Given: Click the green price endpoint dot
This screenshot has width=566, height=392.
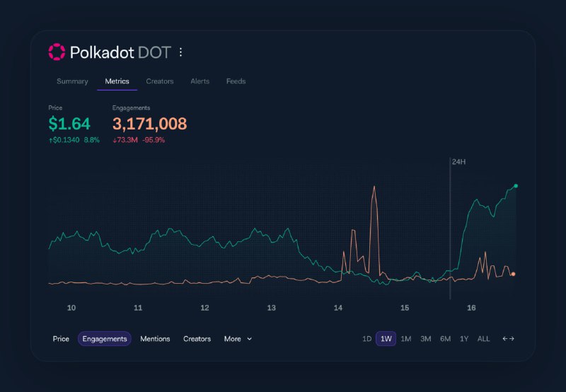Looking at the screenshot, I should 516,186.
